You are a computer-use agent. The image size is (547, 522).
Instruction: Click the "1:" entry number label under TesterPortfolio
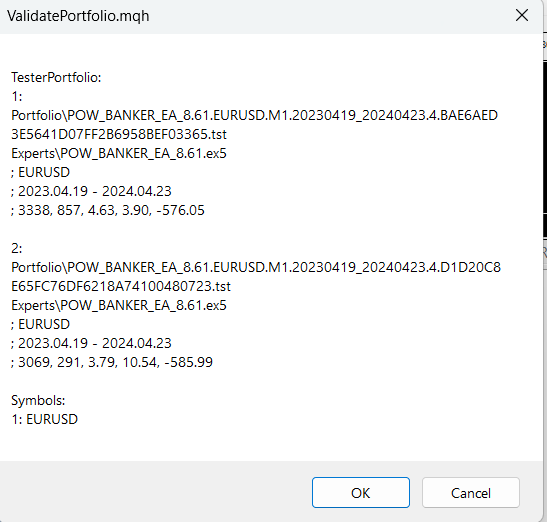click(x=17, y=96)
